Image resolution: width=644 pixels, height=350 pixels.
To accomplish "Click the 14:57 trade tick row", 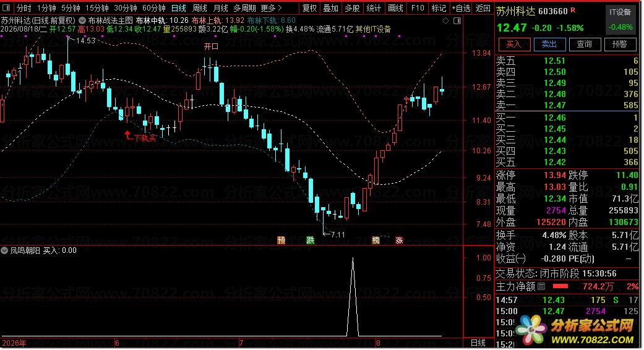I will pos(568,301).
